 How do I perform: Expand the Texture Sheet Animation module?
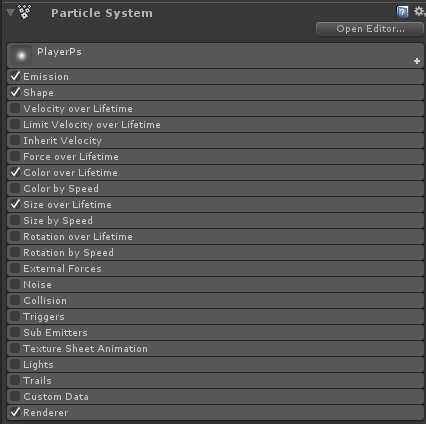point(216,348)
